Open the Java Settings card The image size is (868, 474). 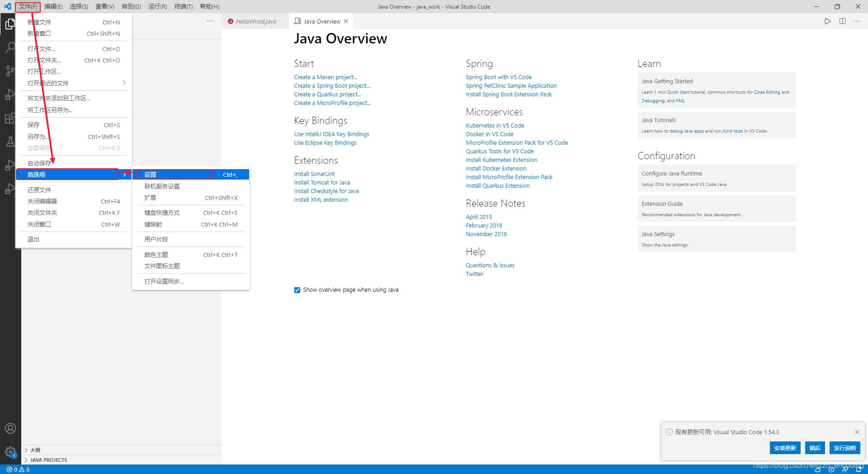coord(717,239)
